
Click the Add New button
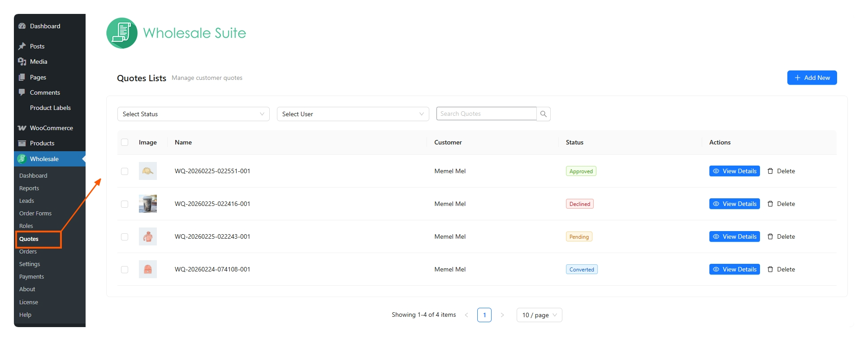(812, 78)
